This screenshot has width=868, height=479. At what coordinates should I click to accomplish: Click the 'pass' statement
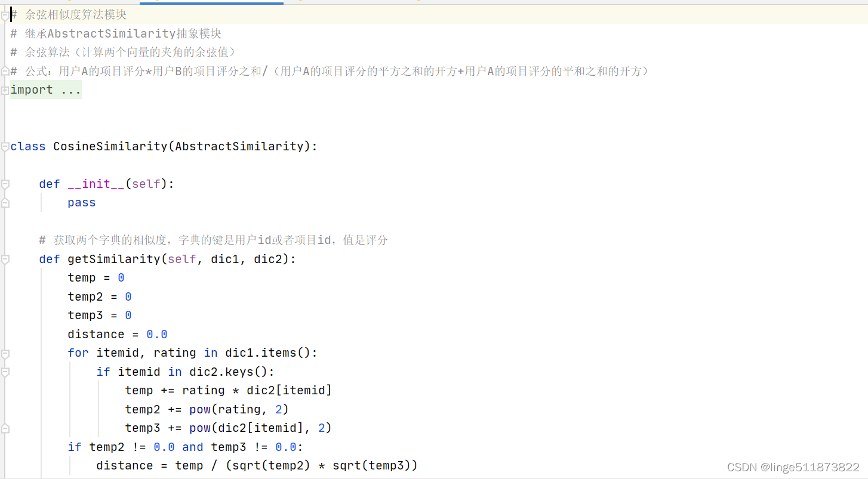click(82, 203)
